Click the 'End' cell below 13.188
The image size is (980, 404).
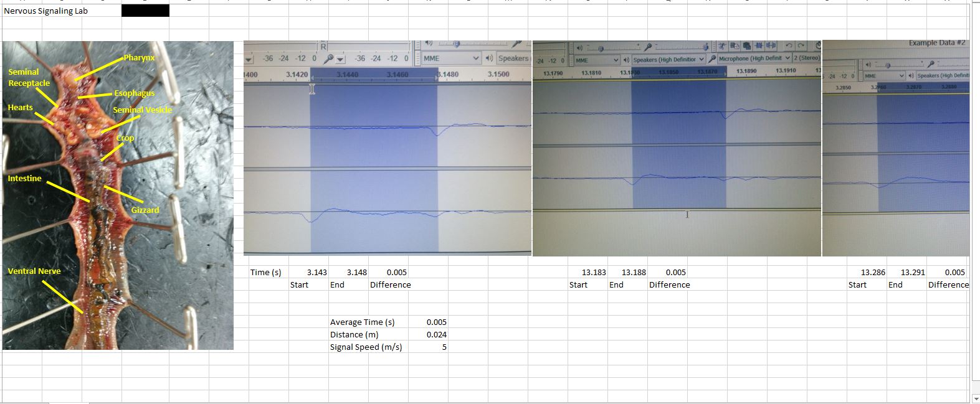click(x=627, y=284)
